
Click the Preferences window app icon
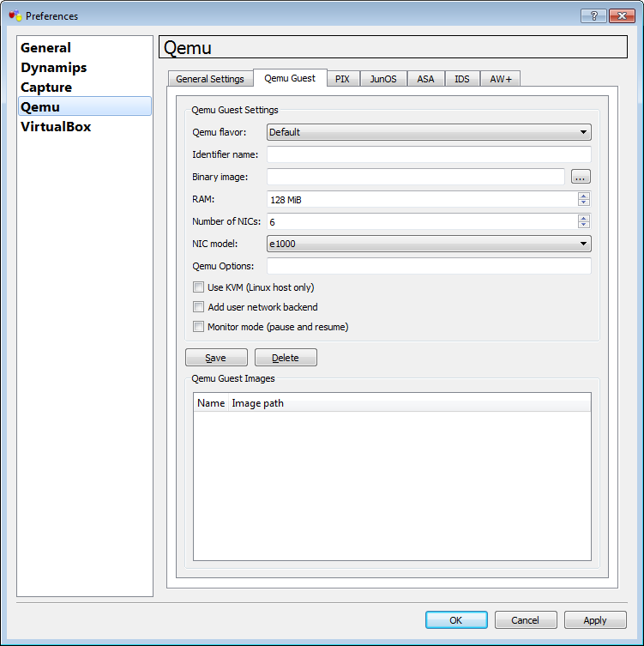tap(15, 15)
